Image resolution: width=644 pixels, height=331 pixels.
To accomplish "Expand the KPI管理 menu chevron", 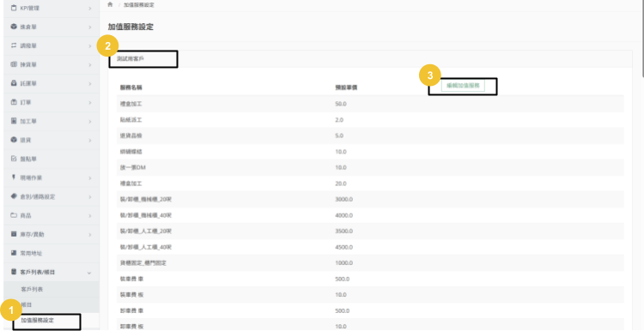I will pos(89,9).
